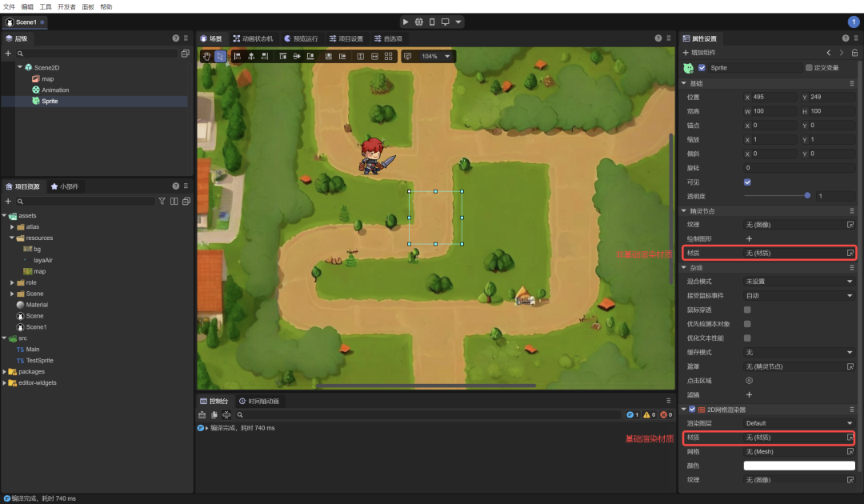Switch to the 动画状态机 tab
864x504 pixels.
click(253, 38)
